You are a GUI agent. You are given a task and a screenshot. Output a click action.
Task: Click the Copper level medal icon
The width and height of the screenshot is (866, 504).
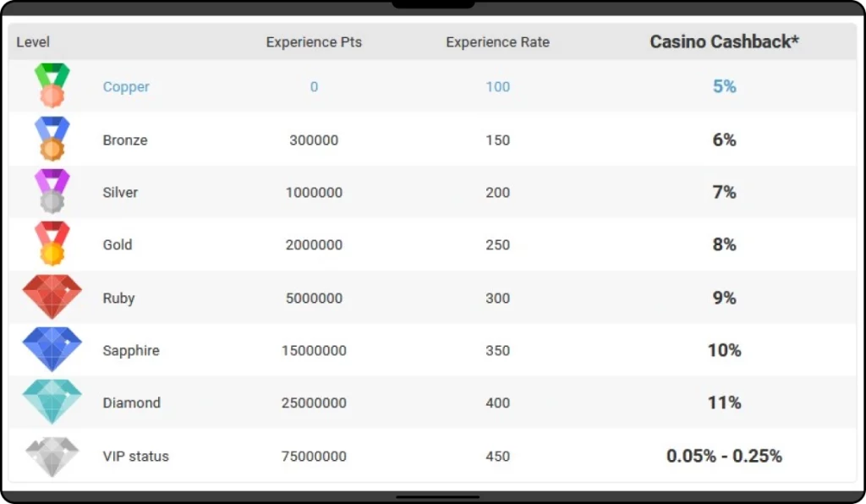pyautogui.click(x=52, y=85)
